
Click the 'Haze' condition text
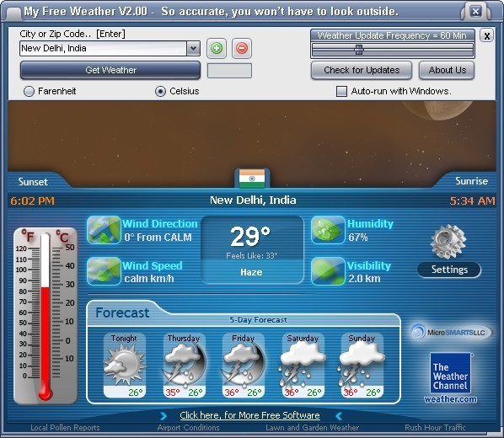(251, 273)
